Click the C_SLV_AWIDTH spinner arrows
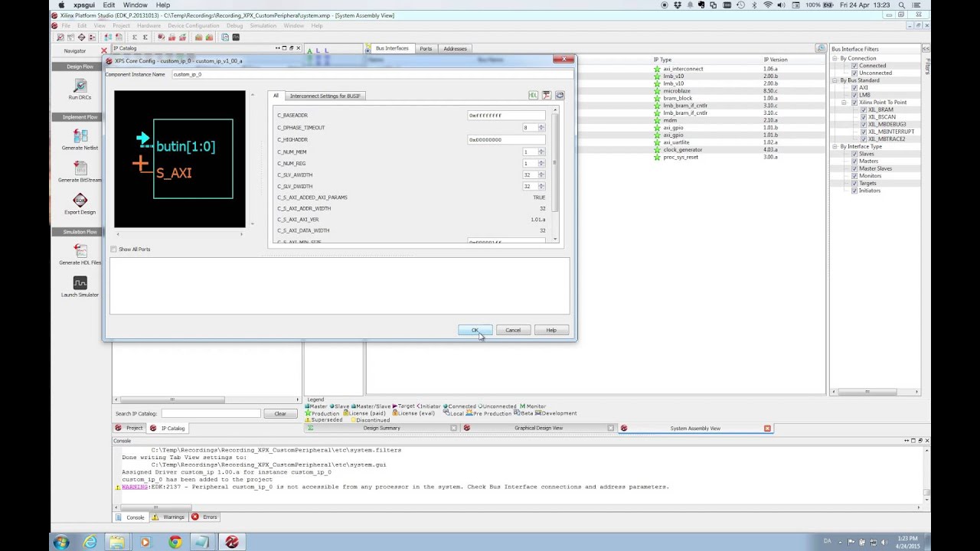980x551 pixels. click(x=541, y=175)
